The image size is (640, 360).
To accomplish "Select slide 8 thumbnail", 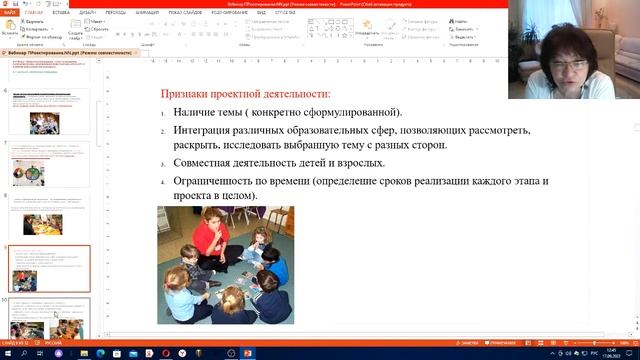I will pyautogui.click(x=49, y=216).
